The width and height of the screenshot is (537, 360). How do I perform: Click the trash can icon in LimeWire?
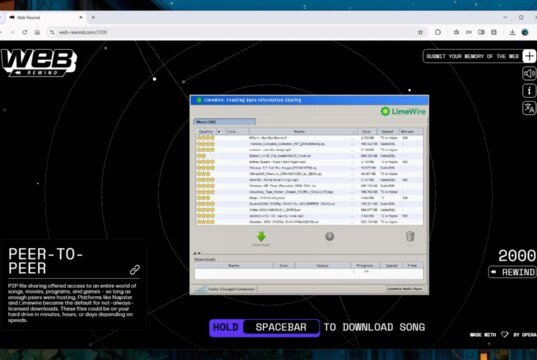coord(410,236)
